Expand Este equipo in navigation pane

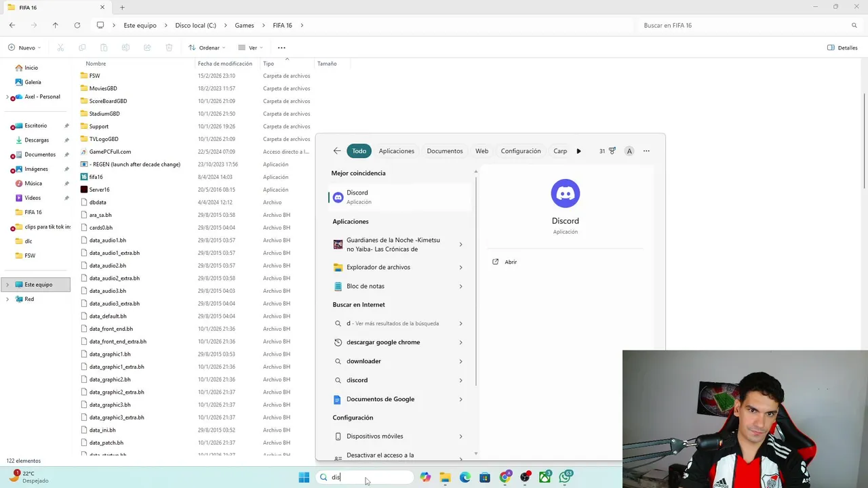tap(7, 285)
